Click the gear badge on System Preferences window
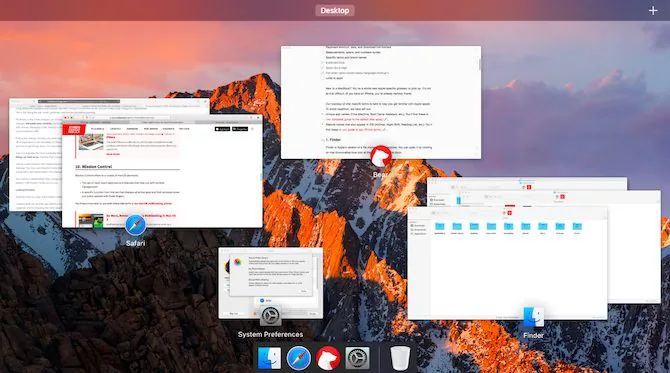 [x=270, y=316]
